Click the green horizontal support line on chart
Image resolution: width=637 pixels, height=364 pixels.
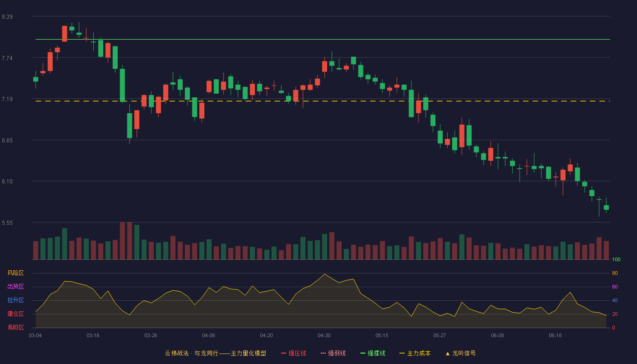click(x=323, y=40)
